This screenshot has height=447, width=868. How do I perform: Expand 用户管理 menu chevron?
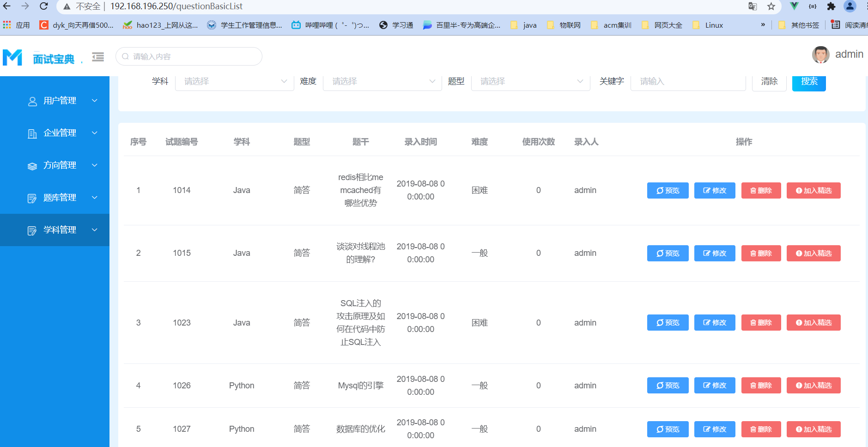[x=95, y=101]
